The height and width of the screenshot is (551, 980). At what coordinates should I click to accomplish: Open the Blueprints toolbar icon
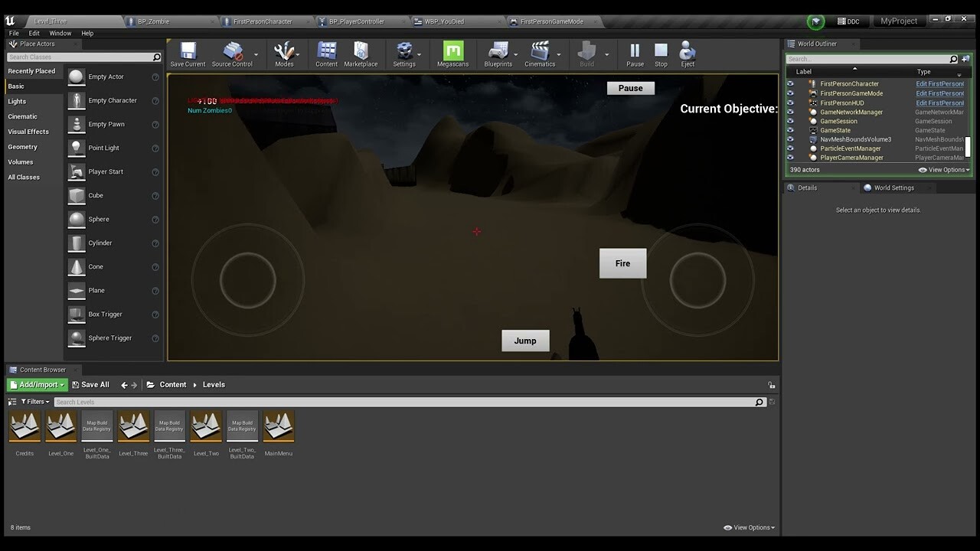point(498,54)
